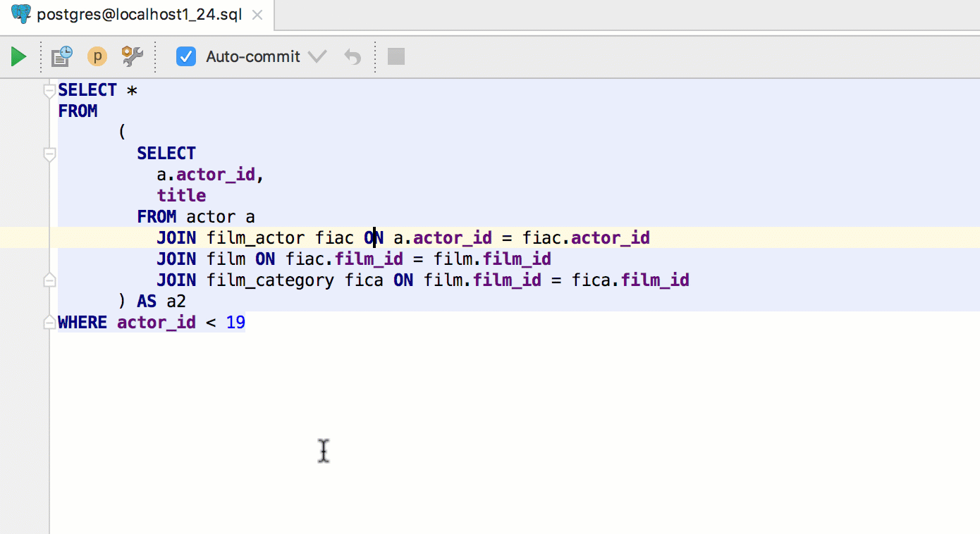This screenshot has height=534, width=980.
Task: Close the postgres@localhost1_24.sql tab
Action: coord(258,15)
